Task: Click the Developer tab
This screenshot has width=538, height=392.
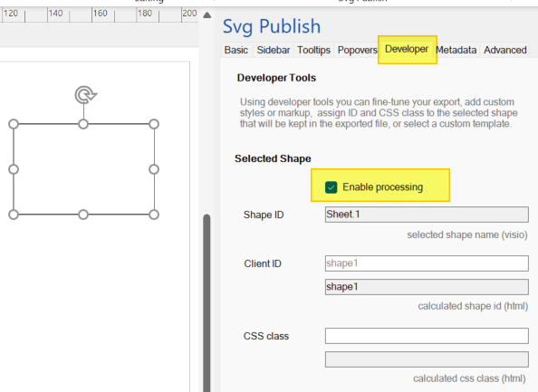Action: [407, 50]
